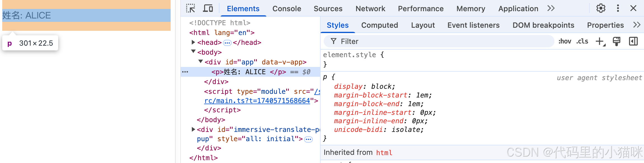Open actions menu for selected p row

click(185, 72)
